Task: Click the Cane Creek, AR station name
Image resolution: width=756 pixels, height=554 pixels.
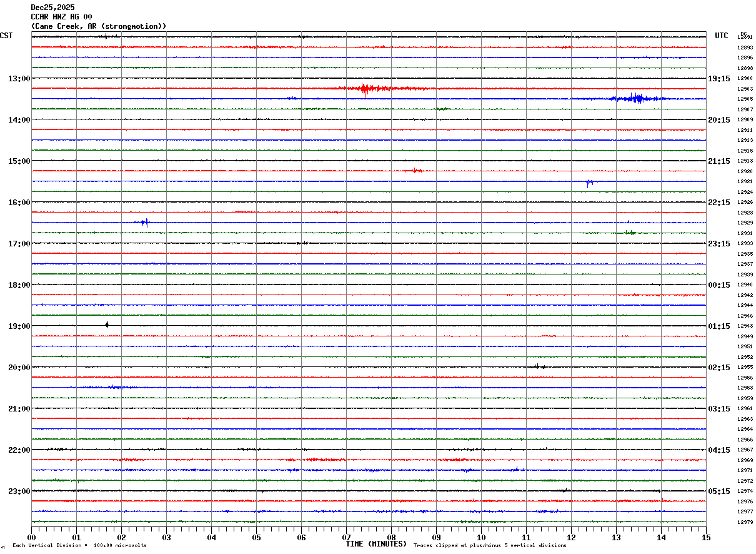Action: click(x=99, y=26)
